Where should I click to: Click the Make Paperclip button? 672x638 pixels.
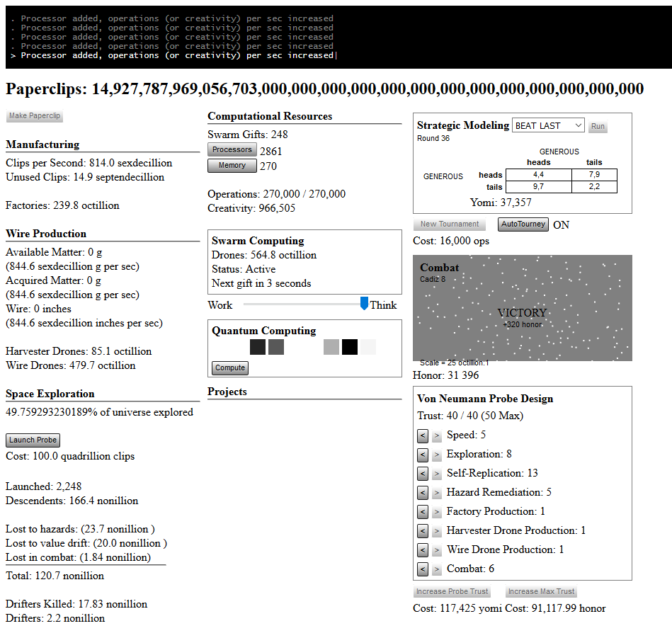click(35, 115)
